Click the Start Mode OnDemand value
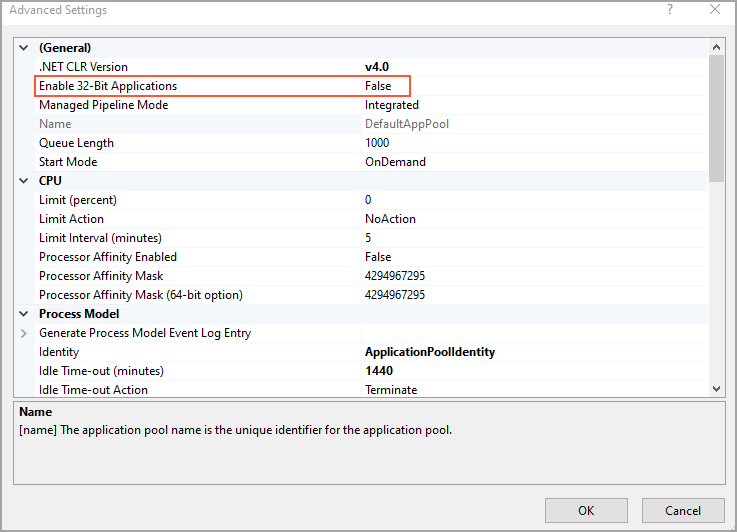 click(395, 162)
